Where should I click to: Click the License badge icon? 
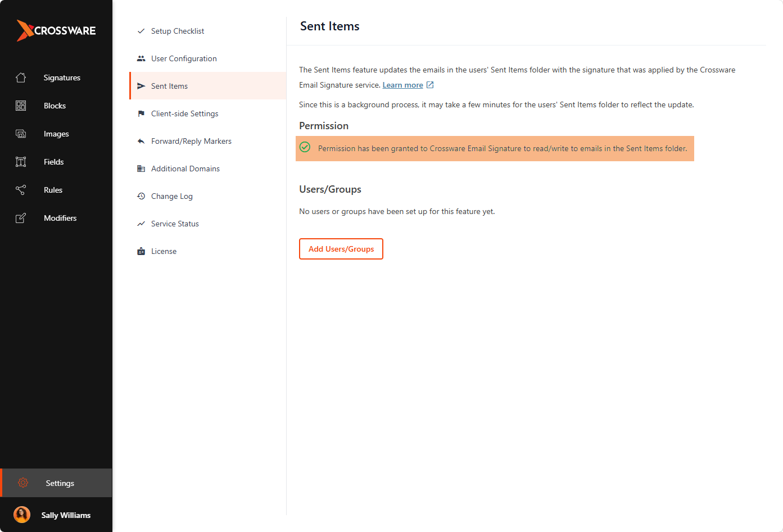[141, 251]
